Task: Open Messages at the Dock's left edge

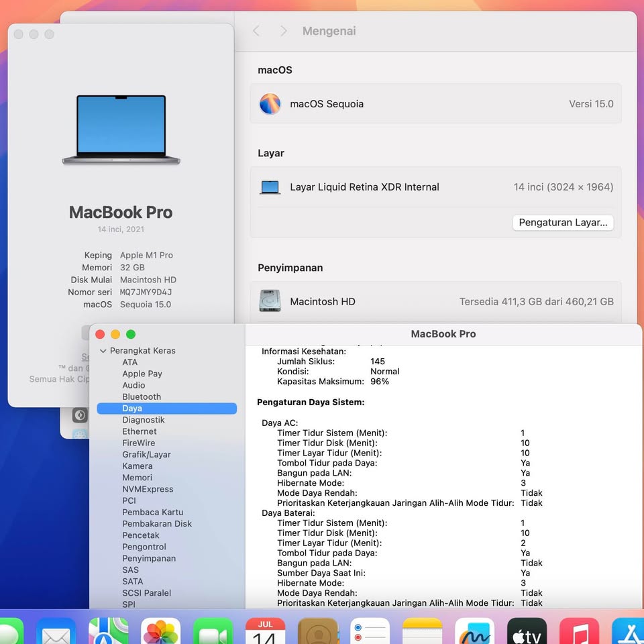Action: (x=10, y=631)
